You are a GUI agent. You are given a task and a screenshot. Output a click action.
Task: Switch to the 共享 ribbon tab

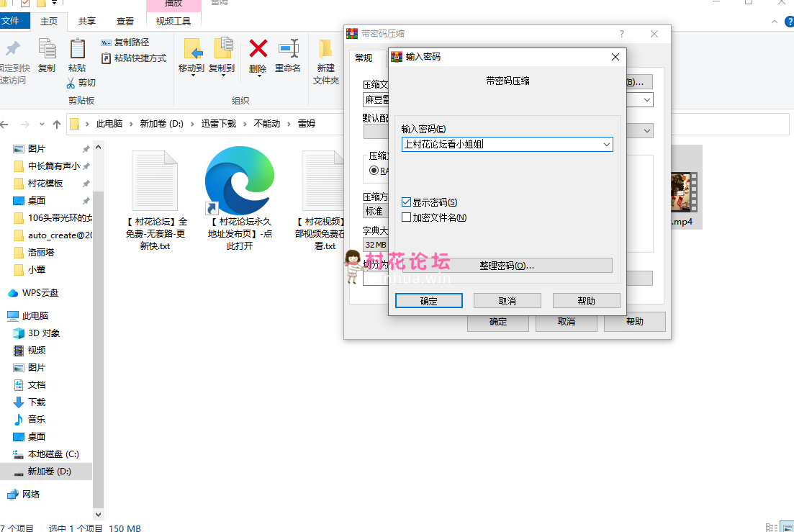[87, 22]
